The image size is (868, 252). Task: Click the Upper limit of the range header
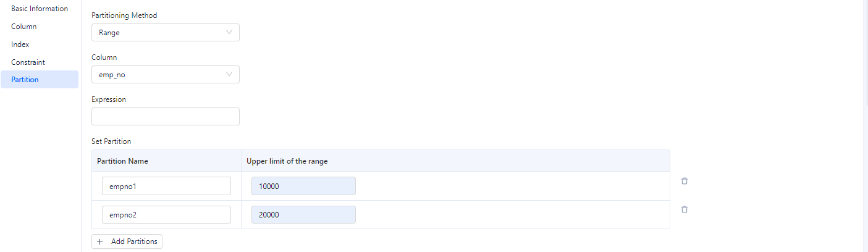click(x=287, y=161)
